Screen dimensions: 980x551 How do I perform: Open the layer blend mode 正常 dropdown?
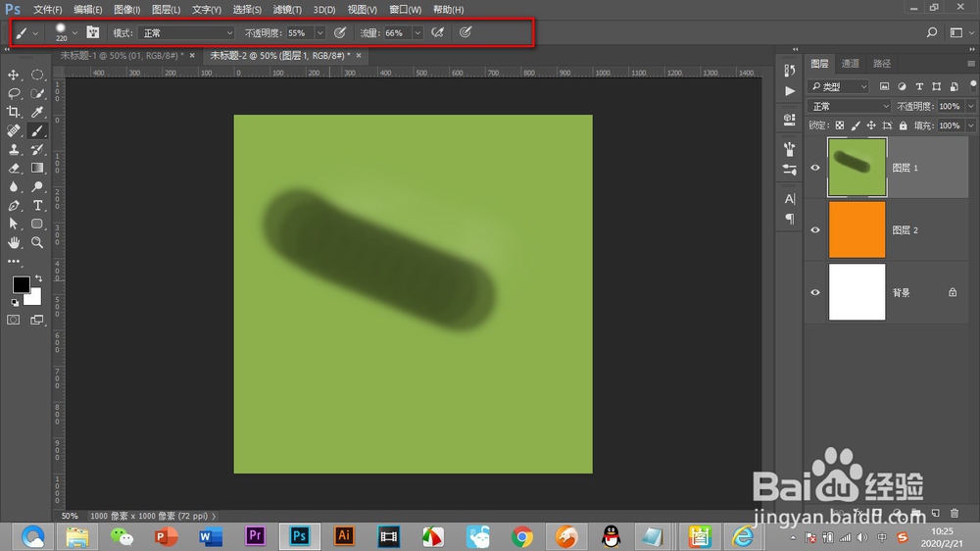tap(849, 106)
